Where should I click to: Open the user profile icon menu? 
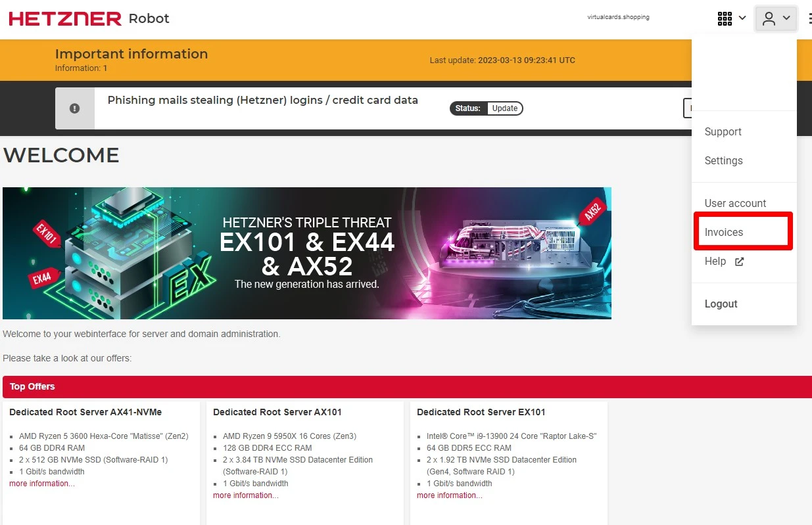tap(769, 18)
